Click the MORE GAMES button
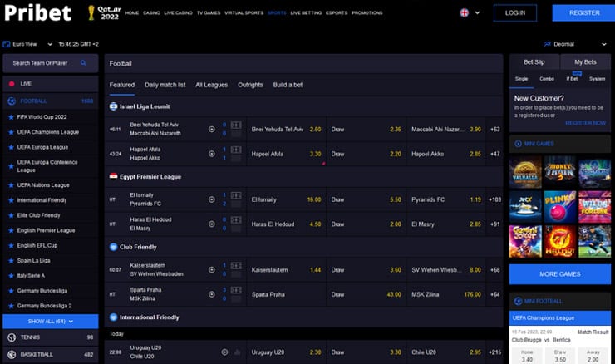This screenshot has height=364, width=615. tap(559, 274)
